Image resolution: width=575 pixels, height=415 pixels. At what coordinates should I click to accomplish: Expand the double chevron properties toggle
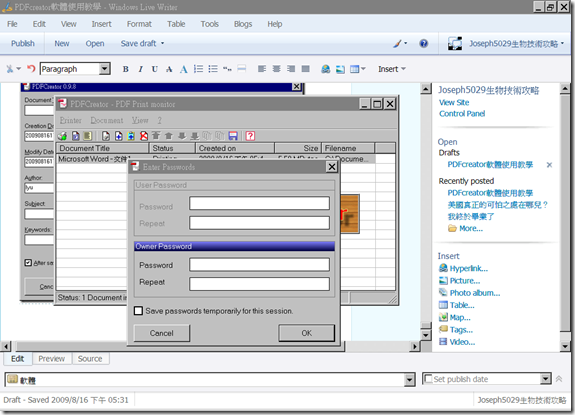(x=559, y=379)
